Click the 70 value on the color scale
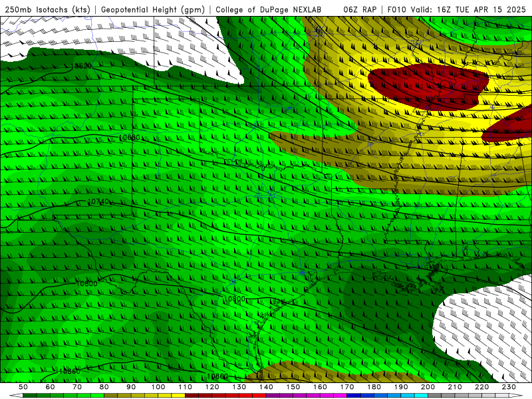The width and height of the screenshot is (532, 399). tap(77, 387)
